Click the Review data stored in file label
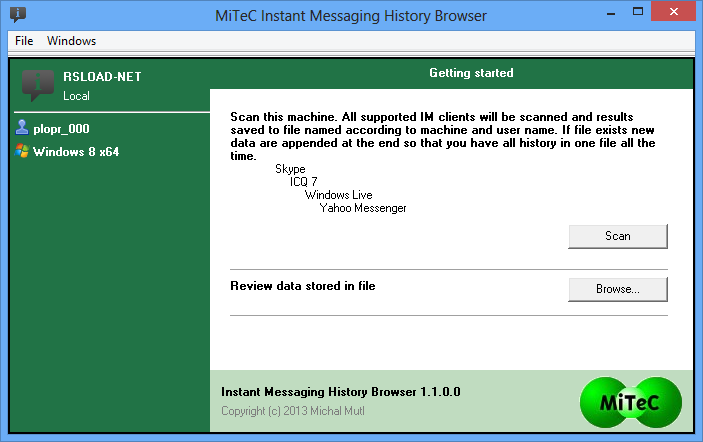This screenshot has height=442, width=703. coord(303,286)
